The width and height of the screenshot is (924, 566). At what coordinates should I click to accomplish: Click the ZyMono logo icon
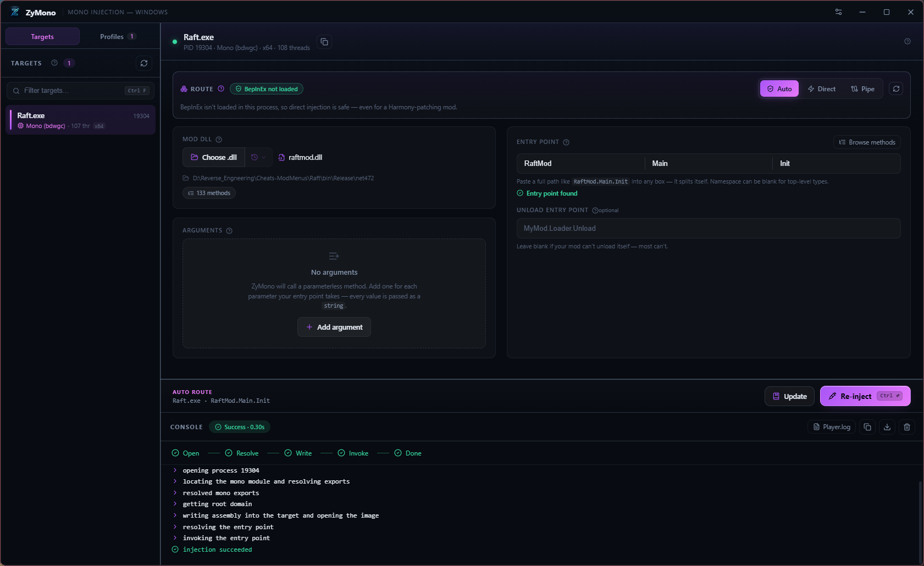click(15, 12)
